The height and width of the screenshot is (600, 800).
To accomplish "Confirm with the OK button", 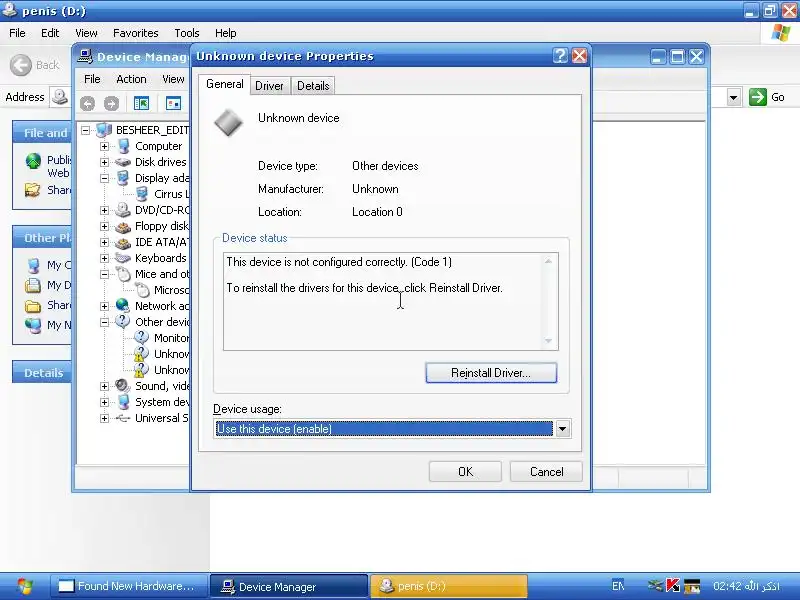I will coord(465,471).
